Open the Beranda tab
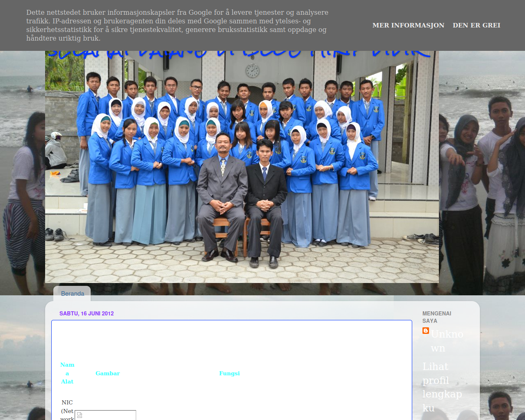 [73, 294]
